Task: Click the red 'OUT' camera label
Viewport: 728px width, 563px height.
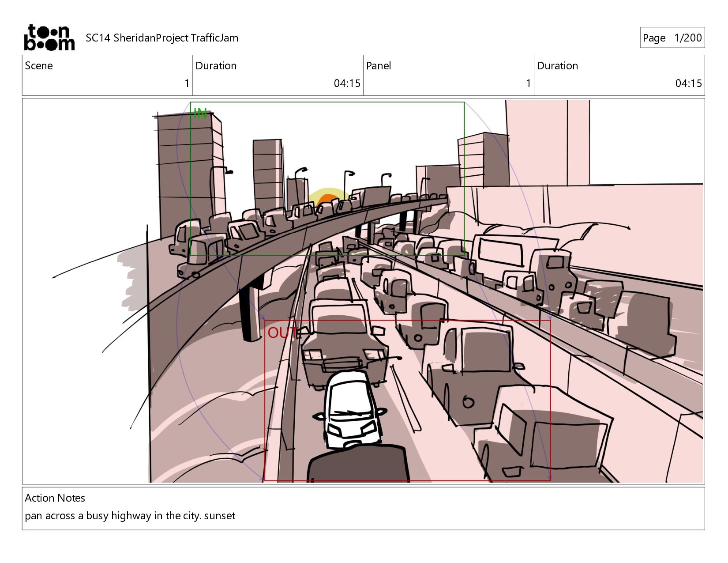Action: coord(283,333)
